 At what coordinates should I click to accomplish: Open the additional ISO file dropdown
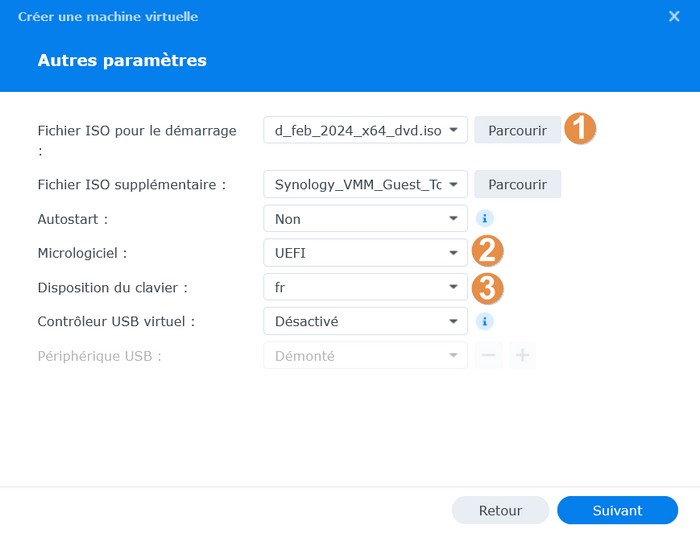click(x=365, y=184)
